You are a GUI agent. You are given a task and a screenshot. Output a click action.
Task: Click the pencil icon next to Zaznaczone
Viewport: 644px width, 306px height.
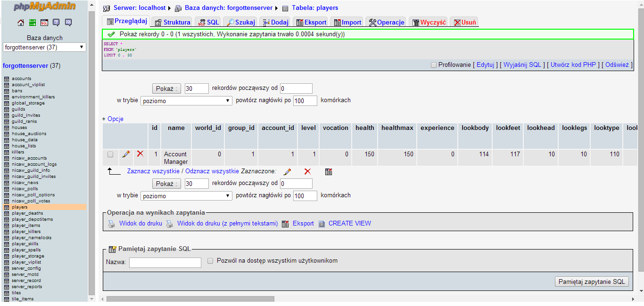pyautogui.click(x=287, y=172)
